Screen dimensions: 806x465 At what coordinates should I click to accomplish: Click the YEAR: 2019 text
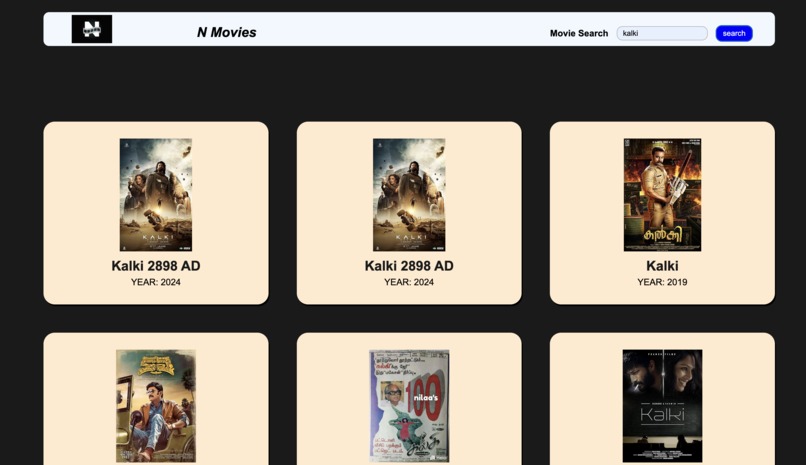point(662,282)
